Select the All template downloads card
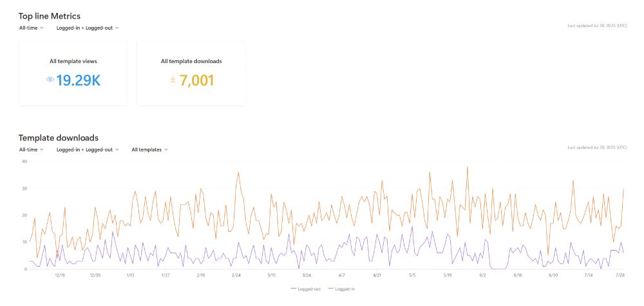 (x=191, y=73)
